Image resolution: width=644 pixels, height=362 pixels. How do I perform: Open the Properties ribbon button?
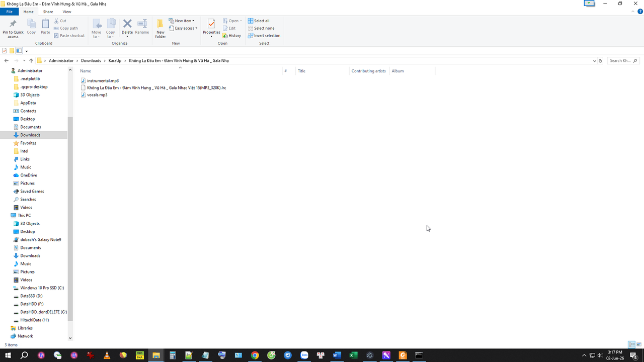point(211,28)
